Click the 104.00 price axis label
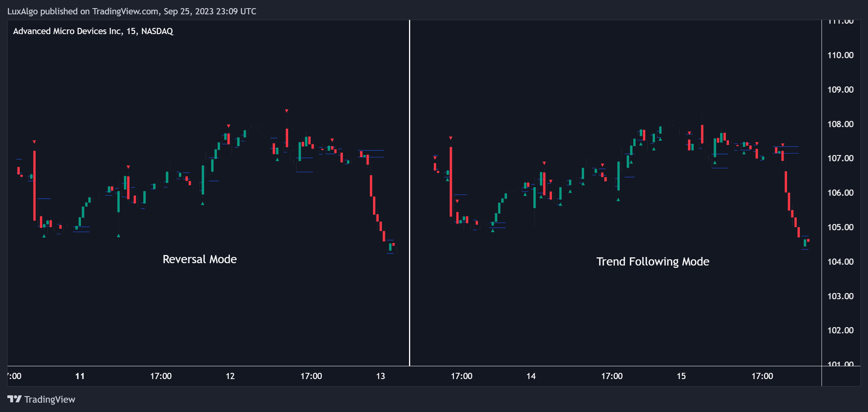868x412 pixels. (840, 262)
